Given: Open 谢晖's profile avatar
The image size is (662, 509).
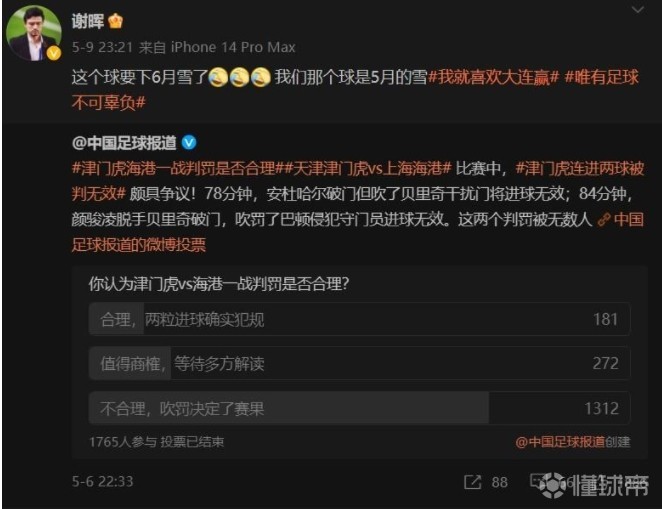Looking at the screenshot, I should coord(34,33).
